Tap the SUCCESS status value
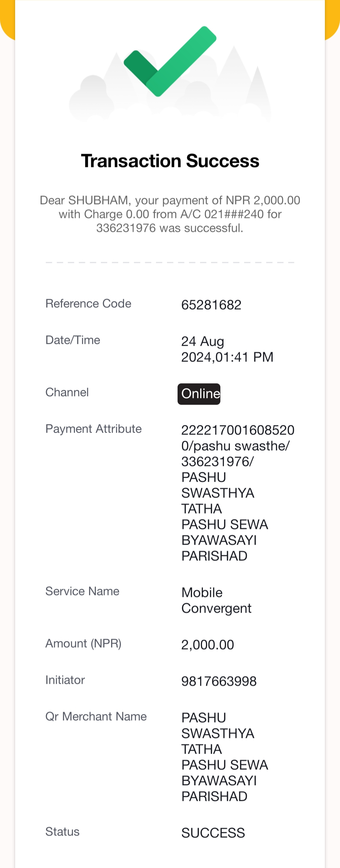 [x=213, y=833]
